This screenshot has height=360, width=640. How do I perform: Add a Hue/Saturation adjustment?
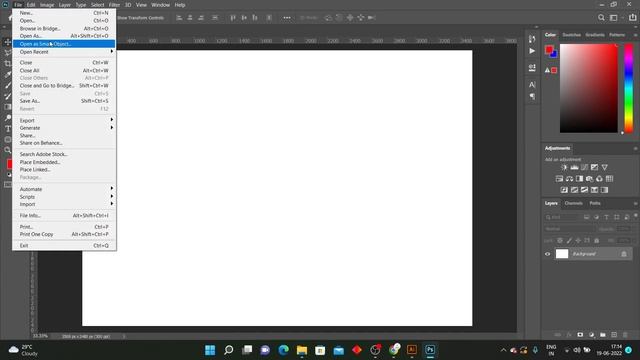[x=559, y=179]
